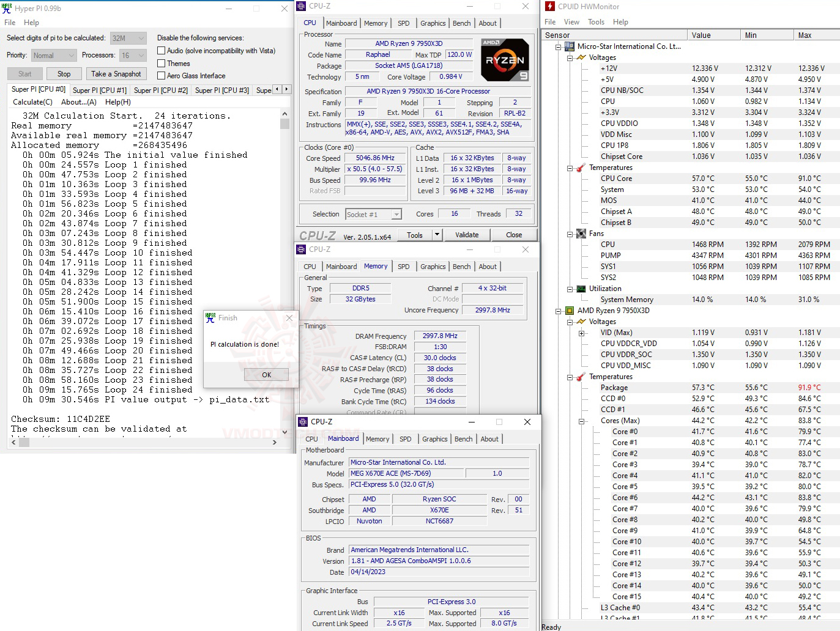Open the Socket #1 selection dropdown
The height and width of the screenshot is (631, 840).
373,214
